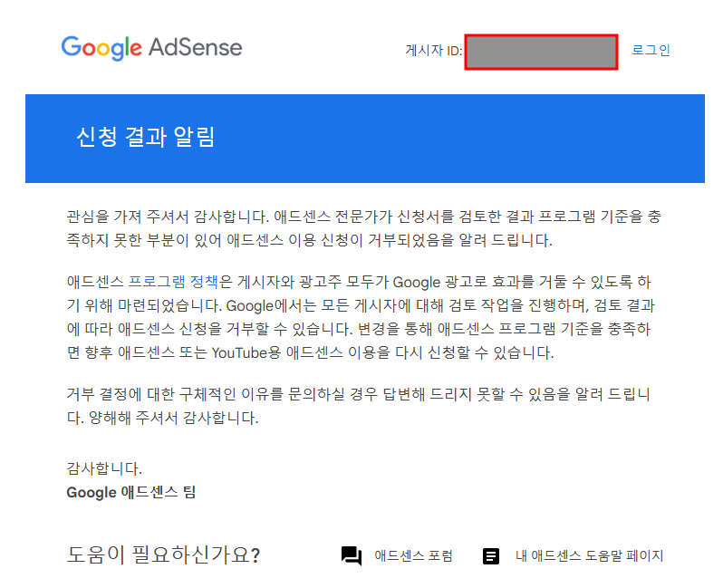Open 내 애드센스 도움말 페이지 link

click(589, 555)
